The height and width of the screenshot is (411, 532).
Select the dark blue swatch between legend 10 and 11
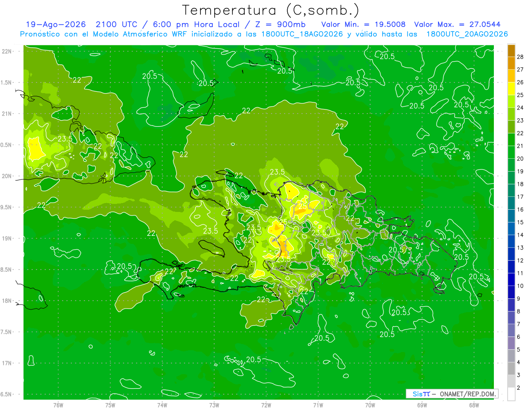tap(511, 280)
